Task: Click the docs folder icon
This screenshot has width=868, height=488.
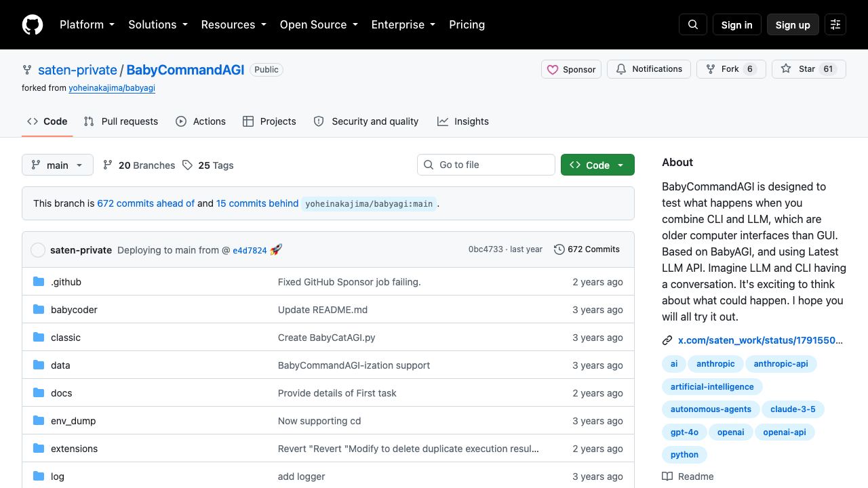Action: [x=39, y=393]
